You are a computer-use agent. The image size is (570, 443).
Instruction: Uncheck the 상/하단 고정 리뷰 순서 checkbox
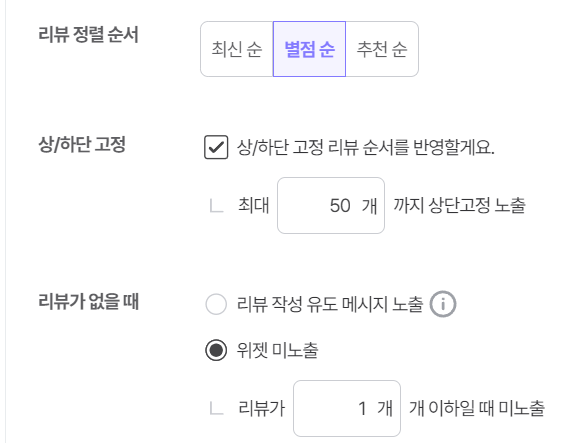[216, 147]
